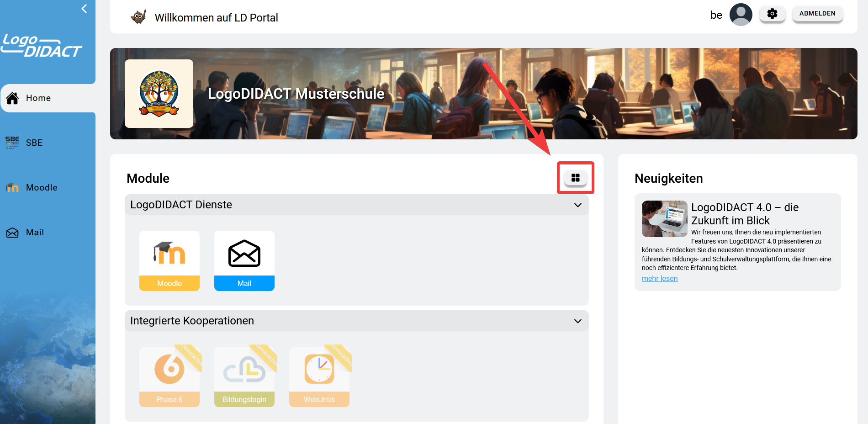
Task: Open the Home sidebar item
Action: 48,98
